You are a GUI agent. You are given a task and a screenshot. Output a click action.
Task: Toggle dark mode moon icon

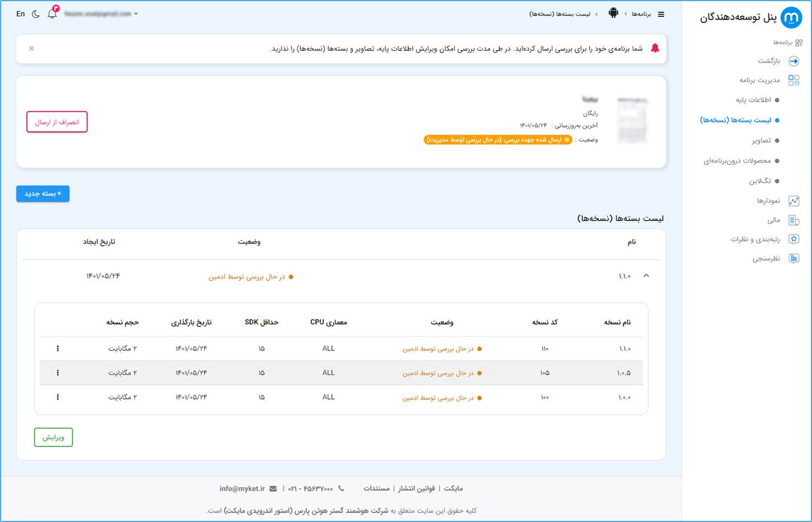pos(36,14)
